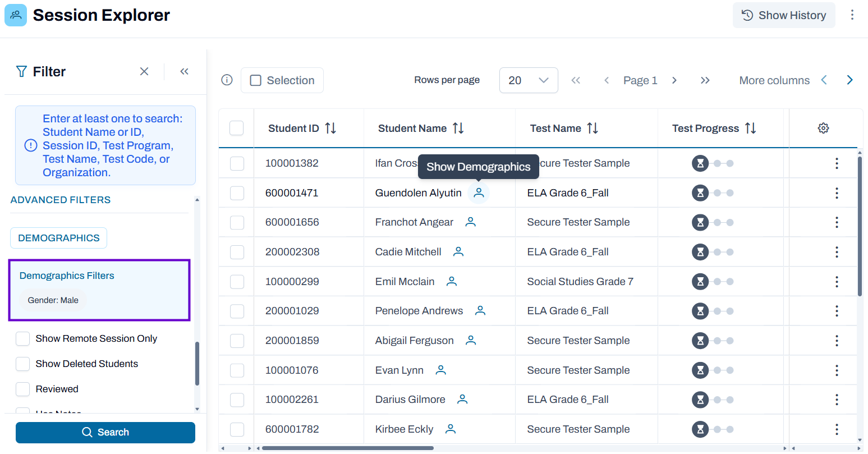Show demographics for Emil Mcclain
Viewport: 868px width, 454px height.
click(x=452, y=282)
